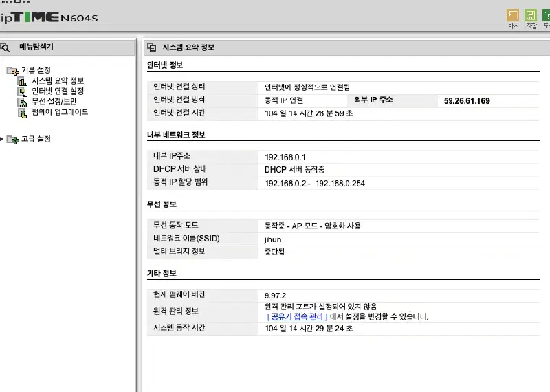Image resolution: width=550 pixels, height=392 pixels.
Task: Click the 저장 (save) floppy icon
Action: tap(531, 15)
